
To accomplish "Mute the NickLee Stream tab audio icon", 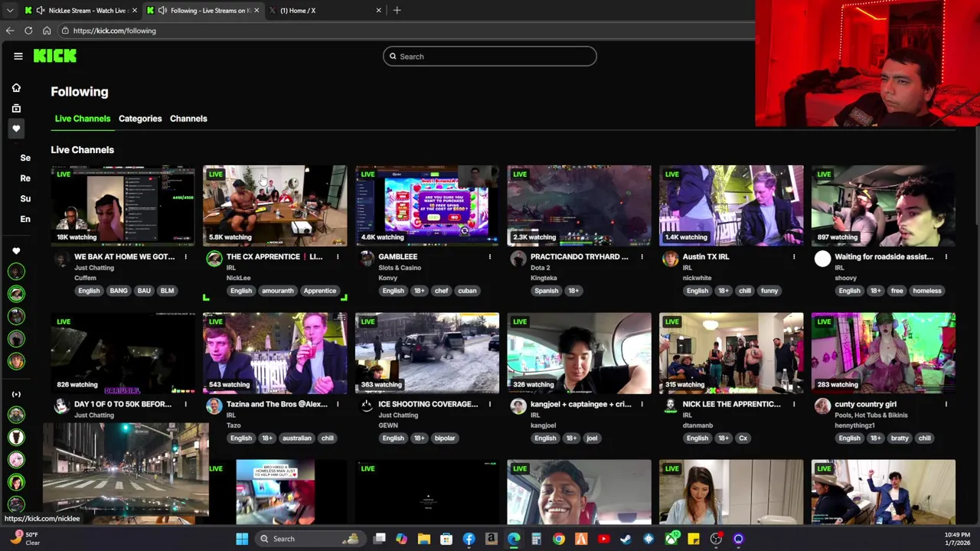I will (x=40, y=11).
